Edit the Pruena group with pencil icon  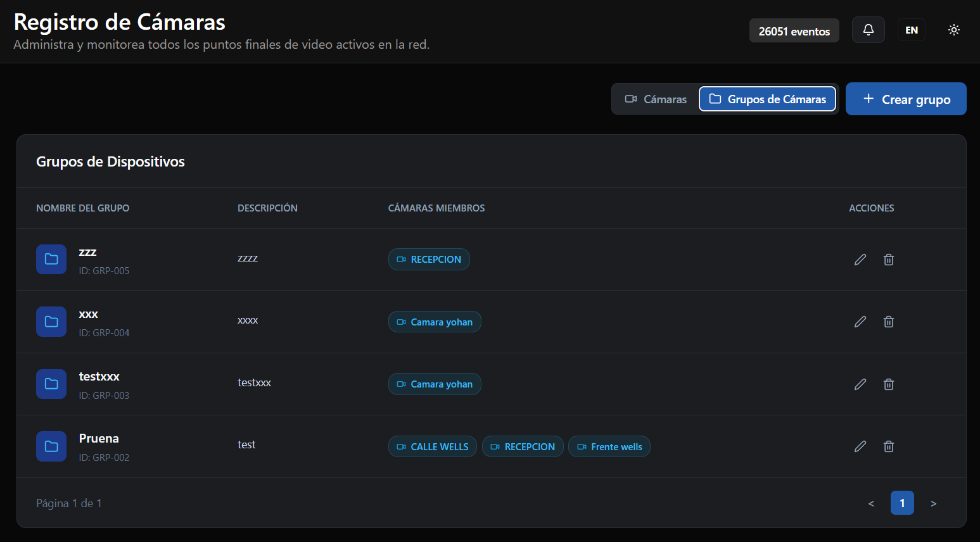click(860, 446)
